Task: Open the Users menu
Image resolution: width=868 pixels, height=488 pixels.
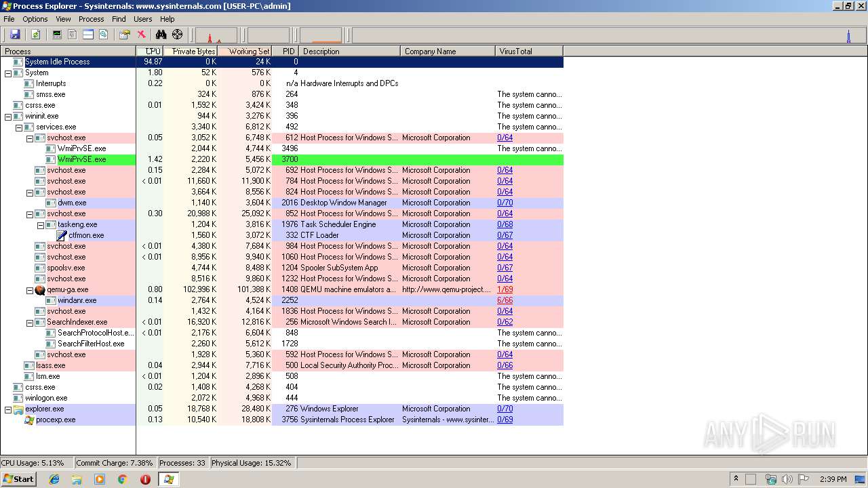Action: click(x=142, y=19)
